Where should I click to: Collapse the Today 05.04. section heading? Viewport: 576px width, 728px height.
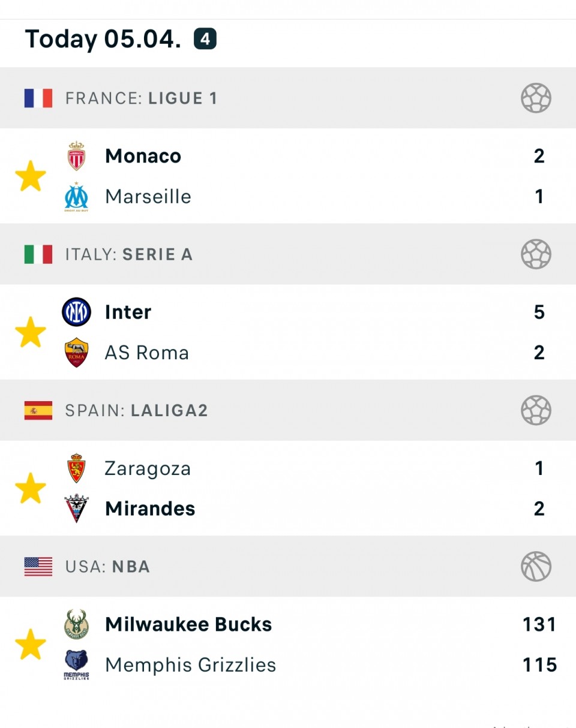[103, 40]
